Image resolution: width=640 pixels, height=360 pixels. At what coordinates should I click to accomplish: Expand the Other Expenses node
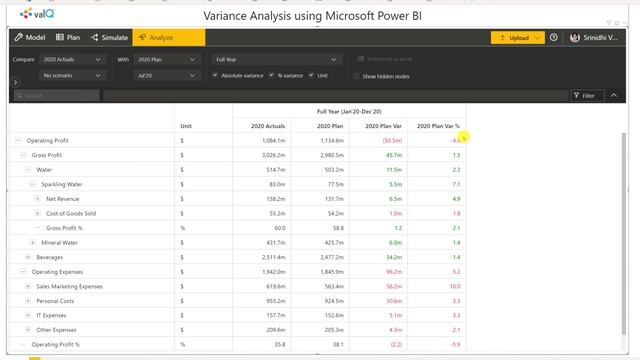tap(28, 330)
